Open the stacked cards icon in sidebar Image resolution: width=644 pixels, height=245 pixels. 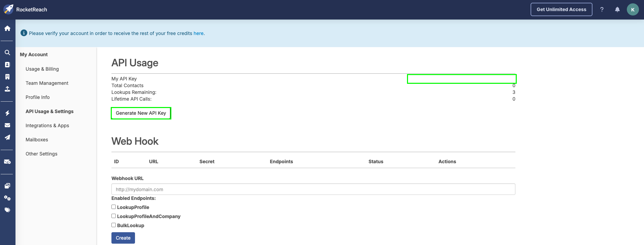7,186
